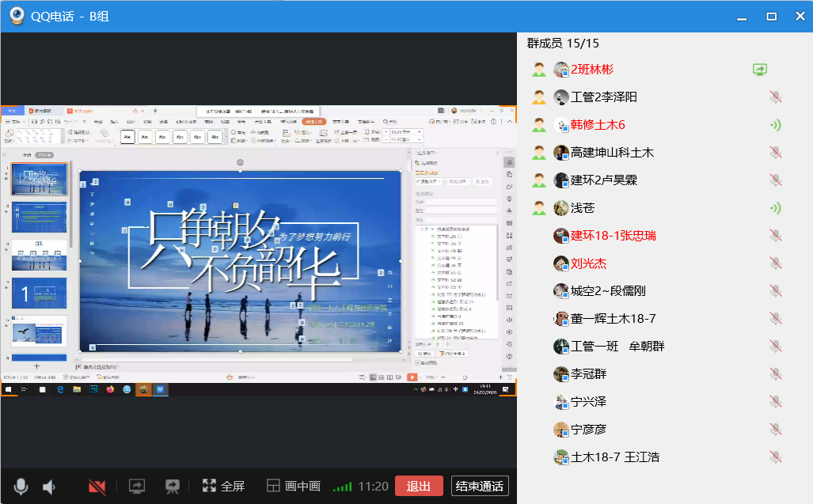Click the green screen-sharing icon beside 2班林彬
813x504 pixels.
[x=760, y=70]
